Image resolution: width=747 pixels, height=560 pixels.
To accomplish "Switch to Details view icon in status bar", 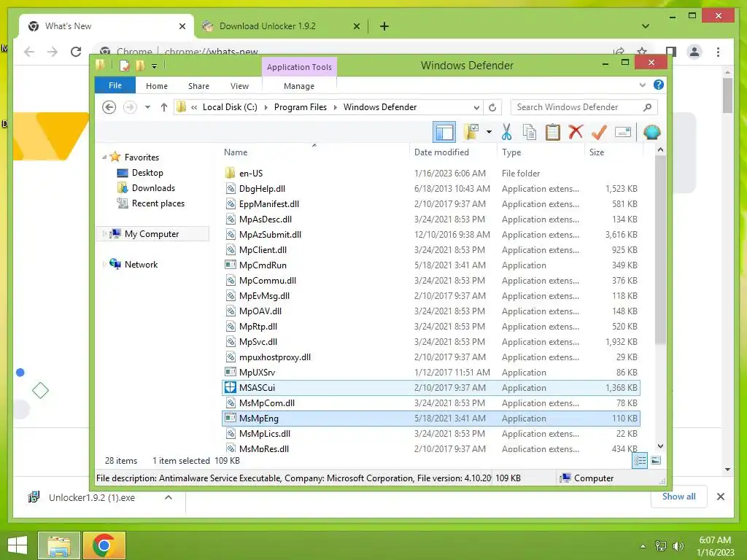I will pos(640,461).
